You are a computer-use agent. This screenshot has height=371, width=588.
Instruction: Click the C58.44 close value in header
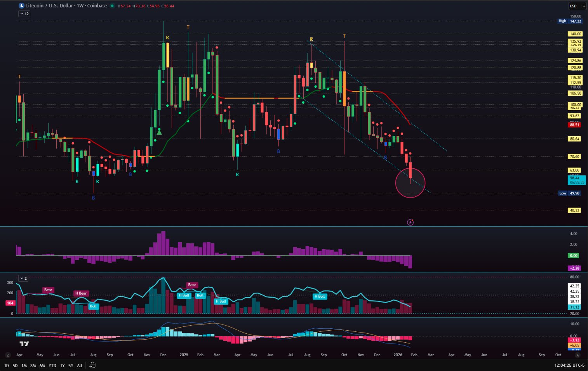click(168, 6)
